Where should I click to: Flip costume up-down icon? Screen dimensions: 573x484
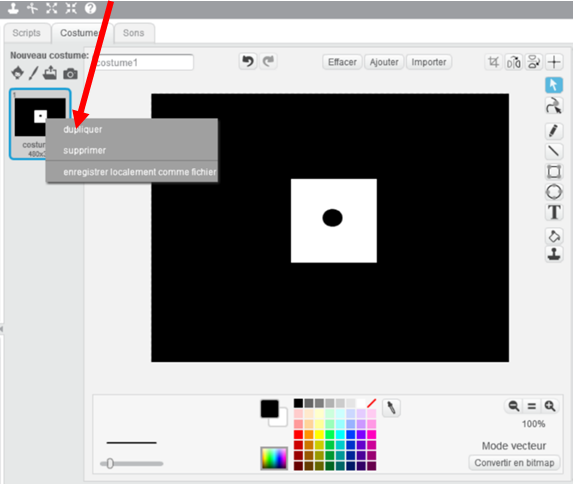tap(534, 62)
